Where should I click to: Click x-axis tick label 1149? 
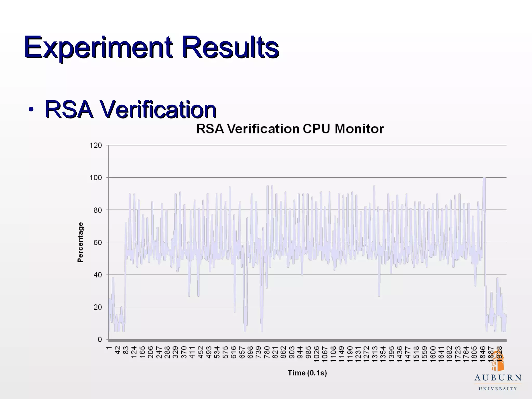(x=342, y=354)
